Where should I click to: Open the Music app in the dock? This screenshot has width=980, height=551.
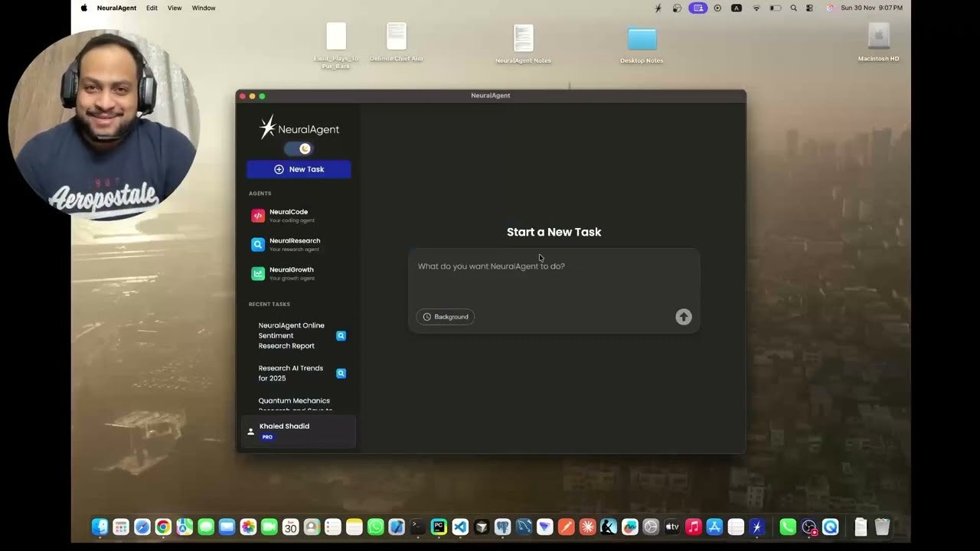(x=693, y=527)
